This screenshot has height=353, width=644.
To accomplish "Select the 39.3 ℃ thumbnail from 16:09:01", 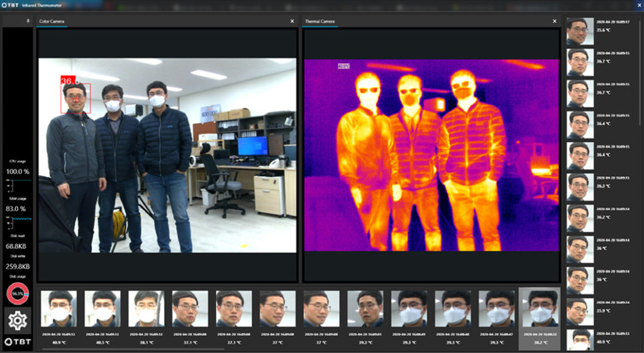I will coord(365,308).
